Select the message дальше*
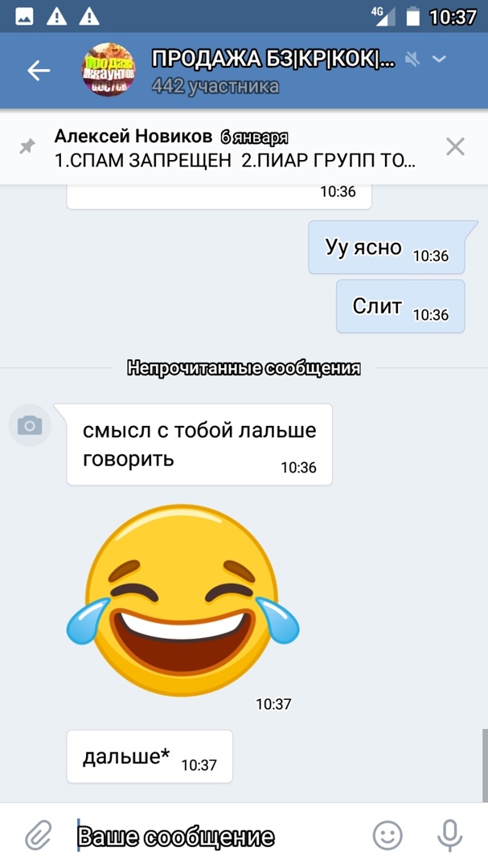Image resolution: width=488 pixels, height=868 pixels. tap(150, 757)
